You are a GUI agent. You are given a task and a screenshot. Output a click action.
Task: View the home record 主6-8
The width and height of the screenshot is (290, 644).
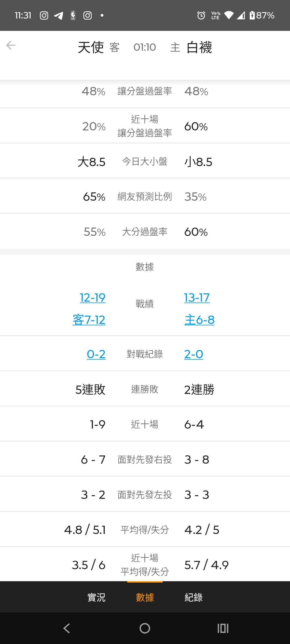tap(199, 320)
